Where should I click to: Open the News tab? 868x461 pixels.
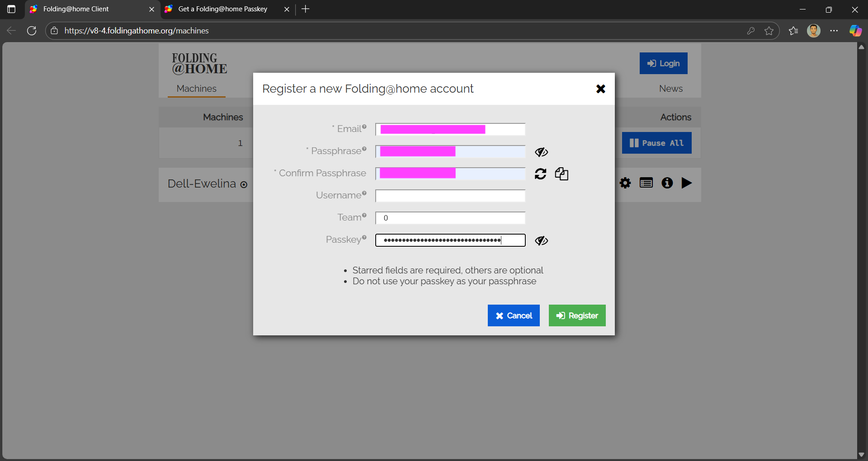(x=670, y=89)
